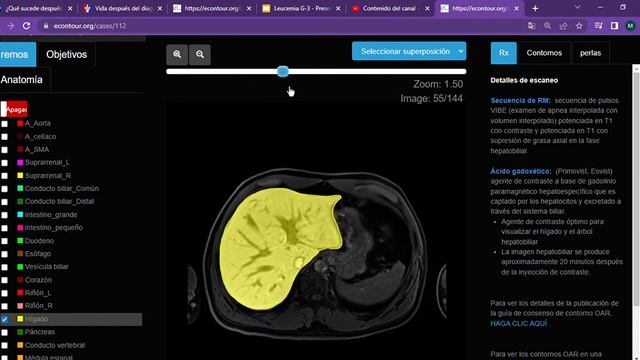Click the share page icon
640x360 pixels.
tap(563, 26)
